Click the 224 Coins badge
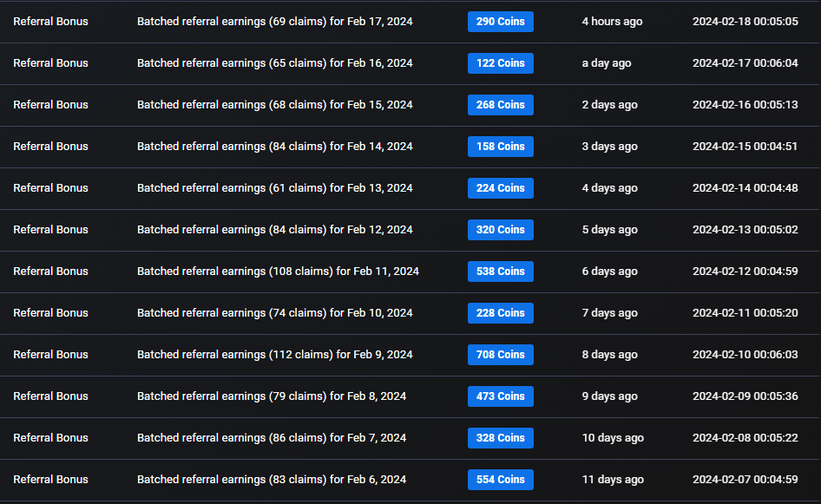Viewport: 821px width, 504px height. pos(501,188)
